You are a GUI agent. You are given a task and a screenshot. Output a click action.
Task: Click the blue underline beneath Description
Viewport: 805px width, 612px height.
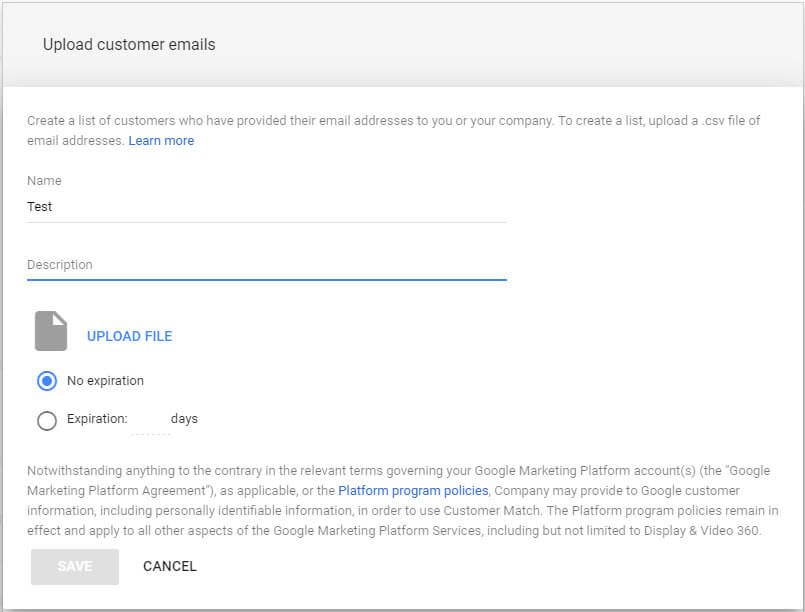click(x=266, y=279)
